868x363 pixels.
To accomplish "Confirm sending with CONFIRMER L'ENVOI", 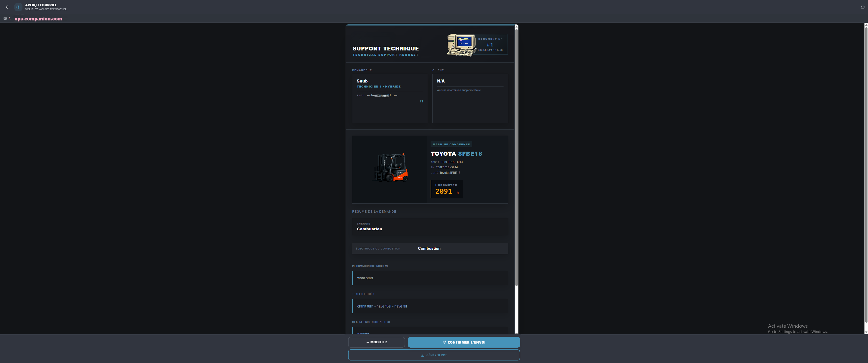I will [x=464, y=342].
